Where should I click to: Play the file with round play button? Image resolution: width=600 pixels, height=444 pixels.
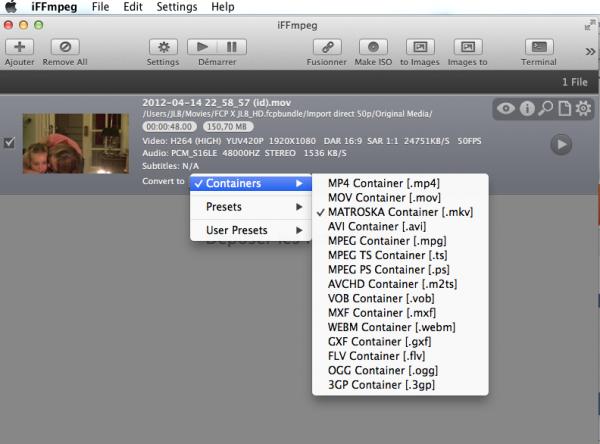[561, 145]
